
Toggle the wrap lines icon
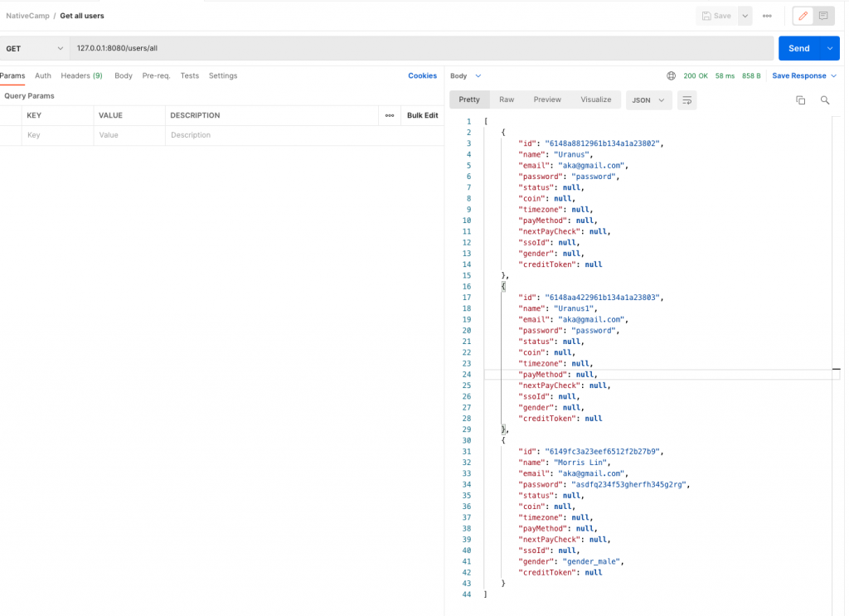coord(687,100)
